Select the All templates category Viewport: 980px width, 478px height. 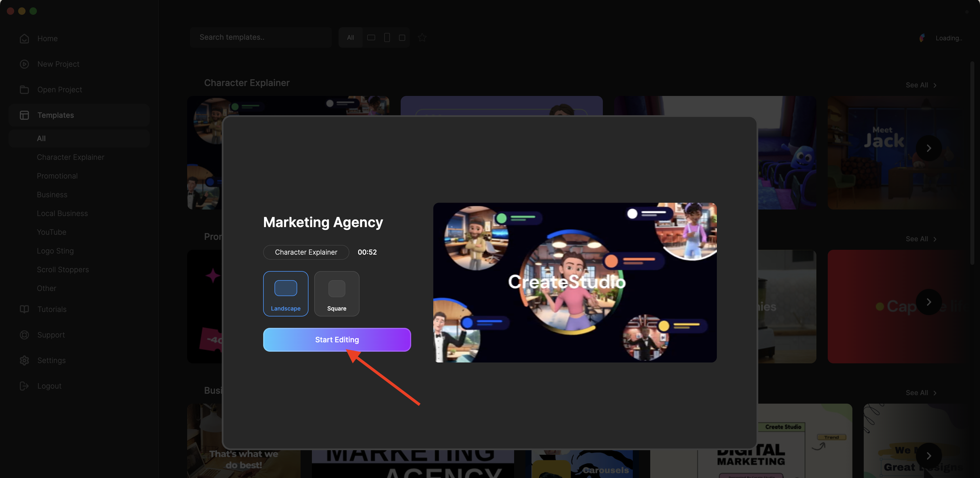coord(79,139)
